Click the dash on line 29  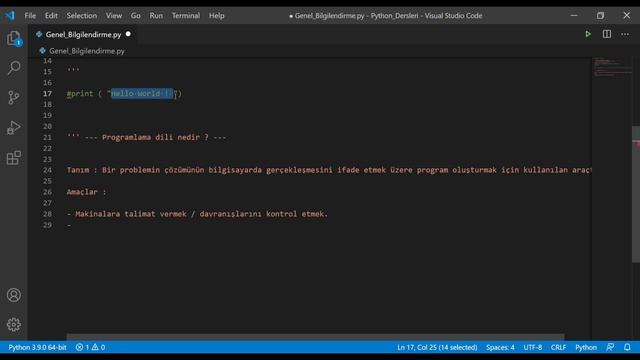pos(69,225)
